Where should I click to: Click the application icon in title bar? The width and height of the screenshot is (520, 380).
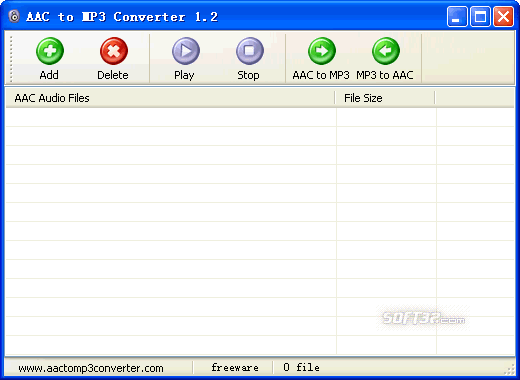point(14,16)
